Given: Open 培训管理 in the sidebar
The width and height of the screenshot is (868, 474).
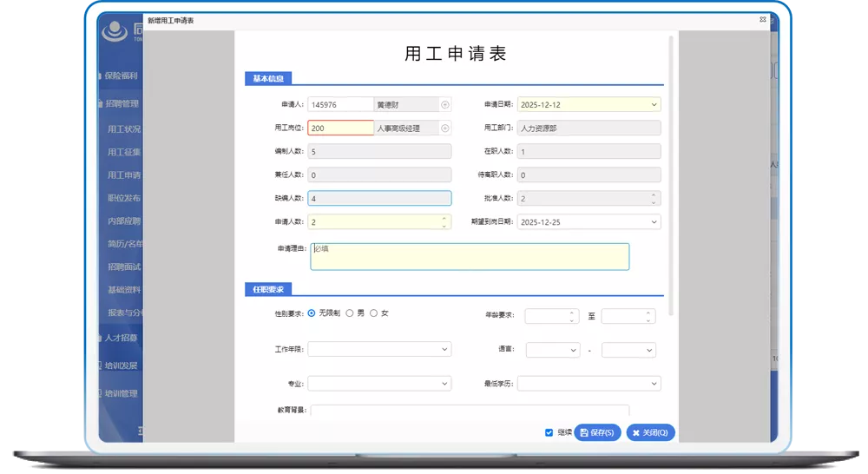Looking at the screenshot, I should tap(121, 394).
